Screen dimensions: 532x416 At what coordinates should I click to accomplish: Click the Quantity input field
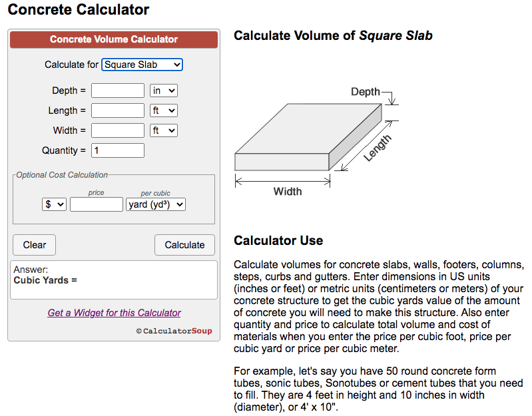[118, 150]
